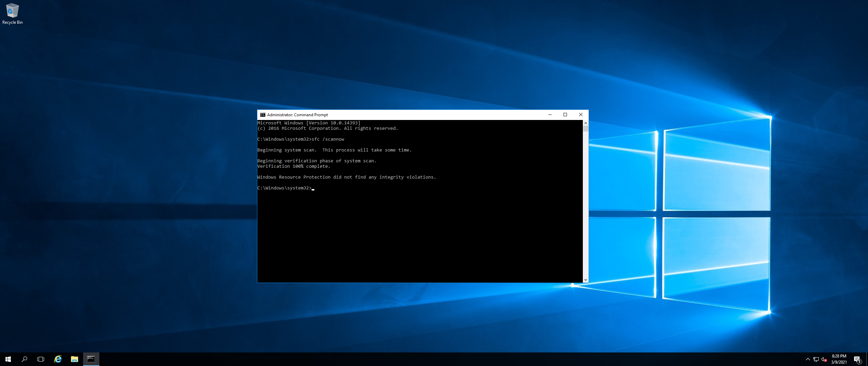Open network status tray icon
This screenshot has width=868, height=366.
(x=816, y=359)
